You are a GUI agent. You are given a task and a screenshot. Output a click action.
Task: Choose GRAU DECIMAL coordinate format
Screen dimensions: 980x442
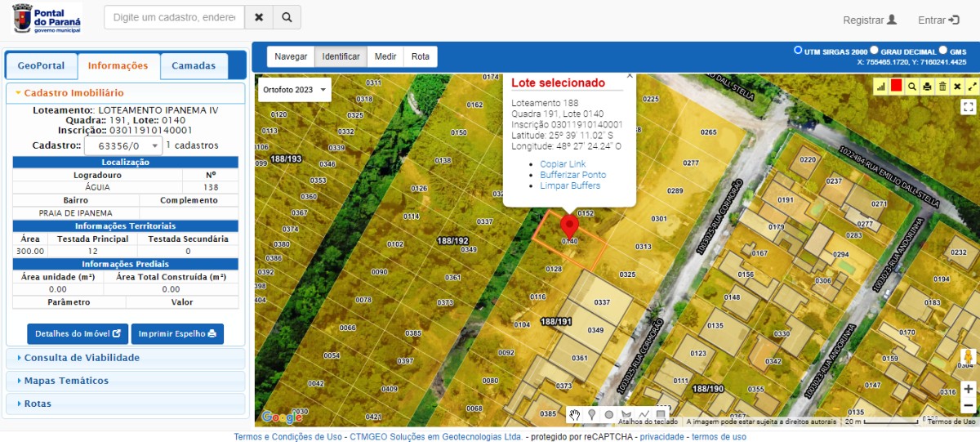[875, 51]
